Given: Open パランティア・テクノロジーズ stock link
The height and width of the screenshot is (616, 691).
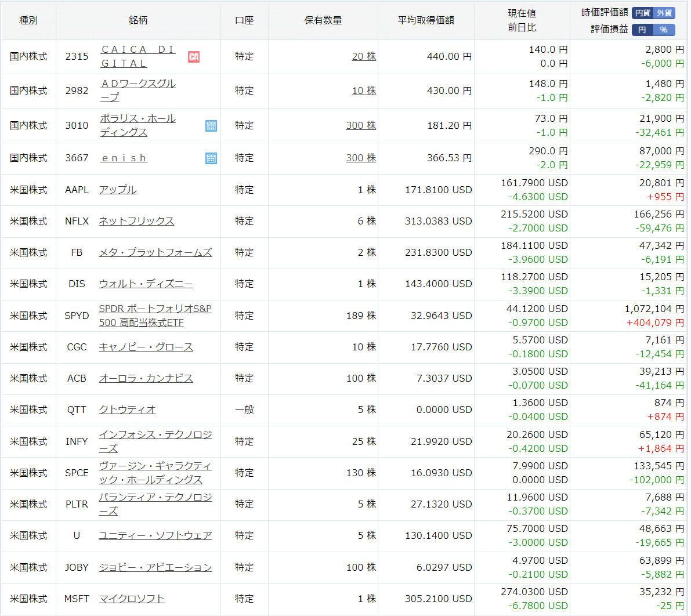Looking at the screenshot, I should (155, 504).
